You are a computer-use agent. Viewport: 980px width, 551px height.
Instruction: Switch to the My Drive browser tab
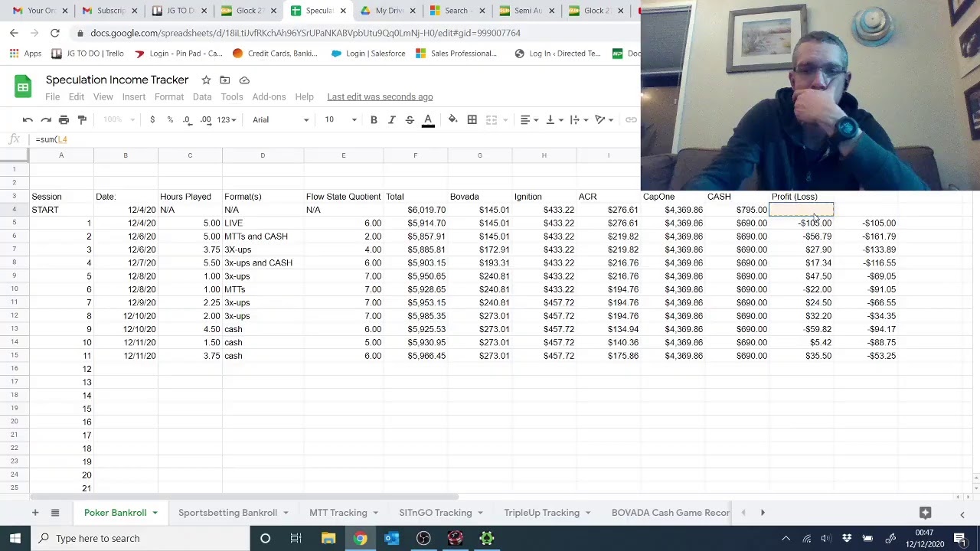coord(390,11)
